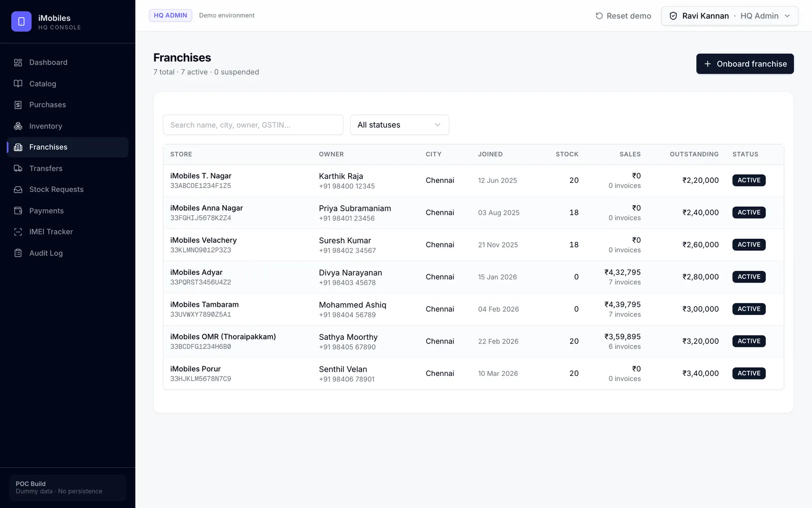Click GSTIN 33HJKLM5678N7C9
The height and width of the screenshot is (508, 812).
[200, 379]
